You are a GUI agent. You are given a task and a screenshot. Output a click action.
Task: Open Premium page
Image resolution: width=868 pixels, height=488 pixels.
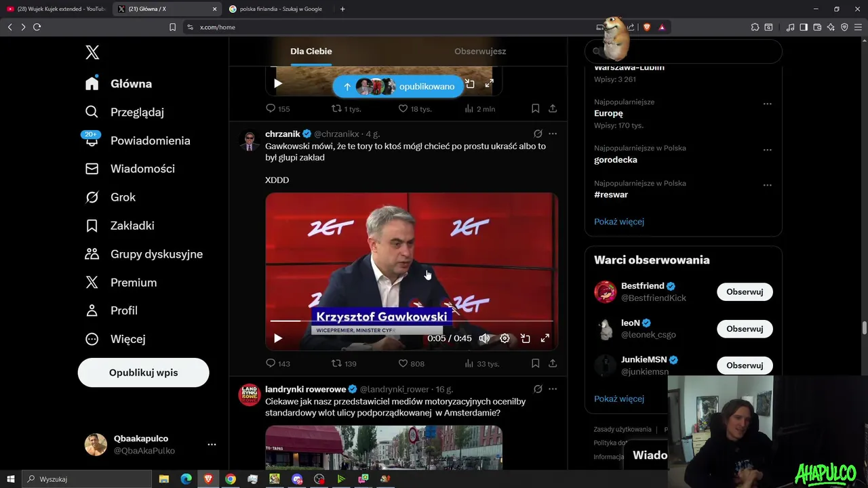[x=121, y=283]
